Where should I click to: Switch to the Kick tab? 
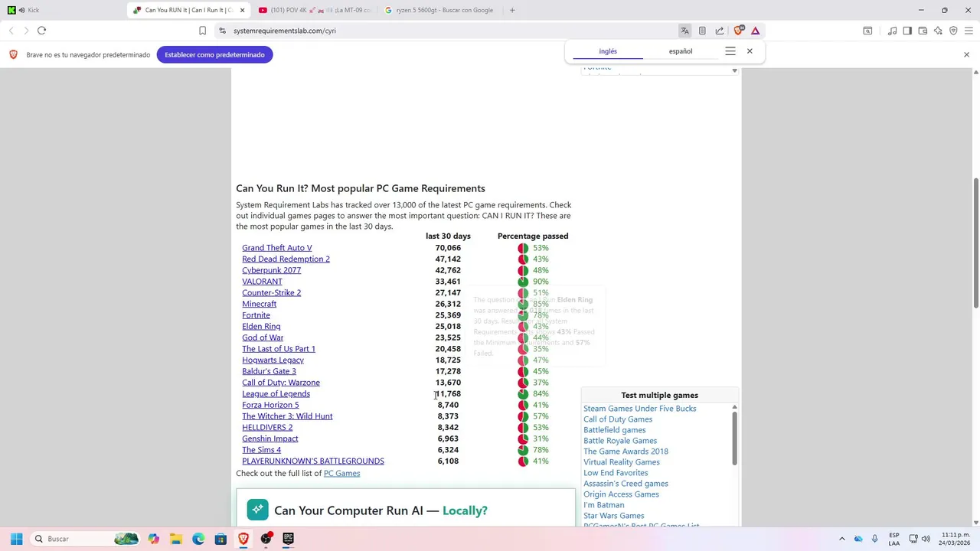click(65, 10)
